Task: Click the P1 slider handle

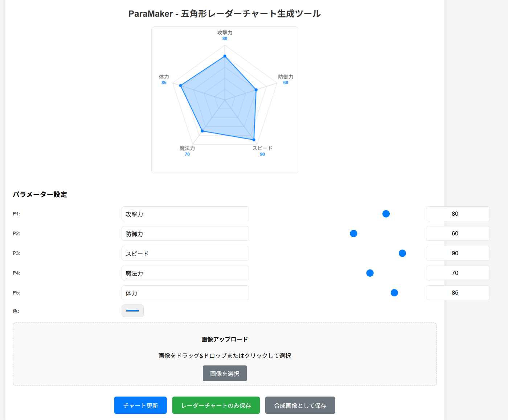Action: tap(386, 214)
